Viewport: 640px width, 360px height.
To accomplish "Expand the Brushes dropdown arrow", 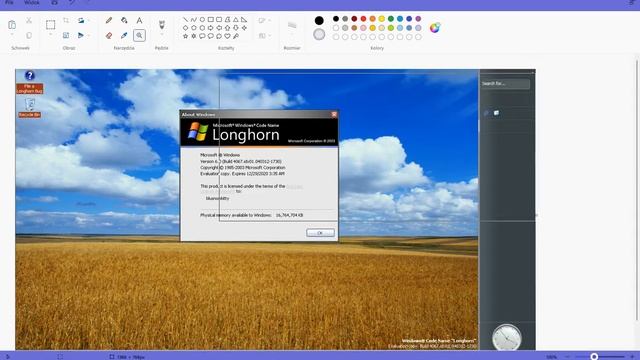I will coord(162,35).
